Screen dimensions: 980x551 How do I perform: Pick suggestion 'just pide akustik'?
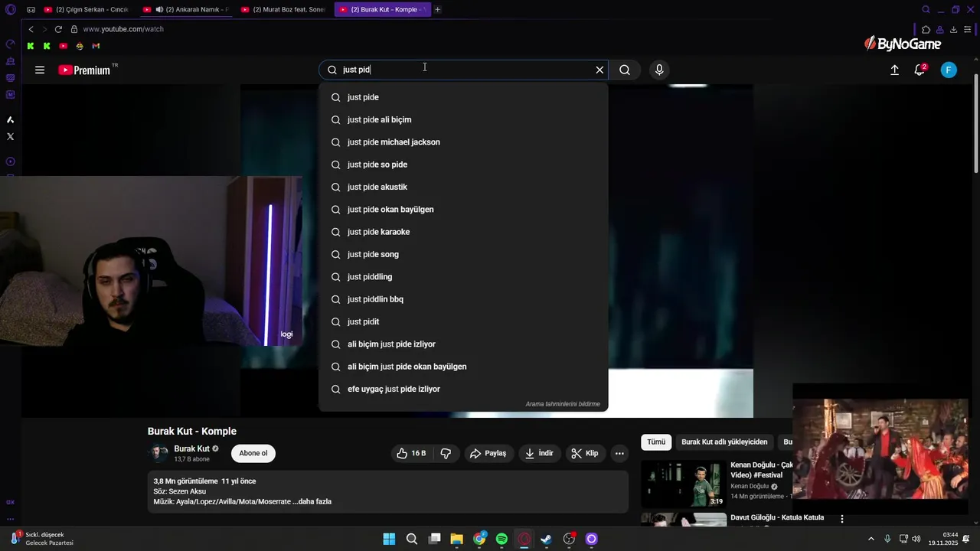pos(463,187)
